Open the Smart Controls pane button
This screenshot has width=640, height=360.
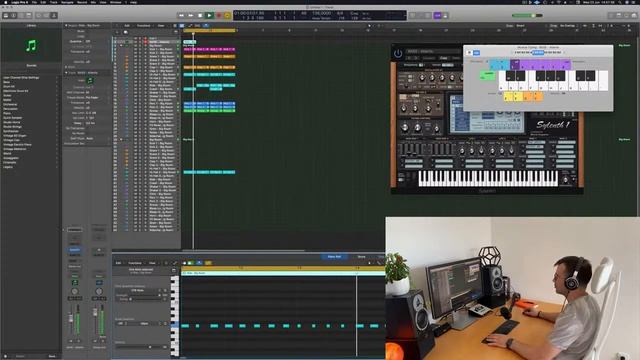pyautogui.click(x=39, y=16)
